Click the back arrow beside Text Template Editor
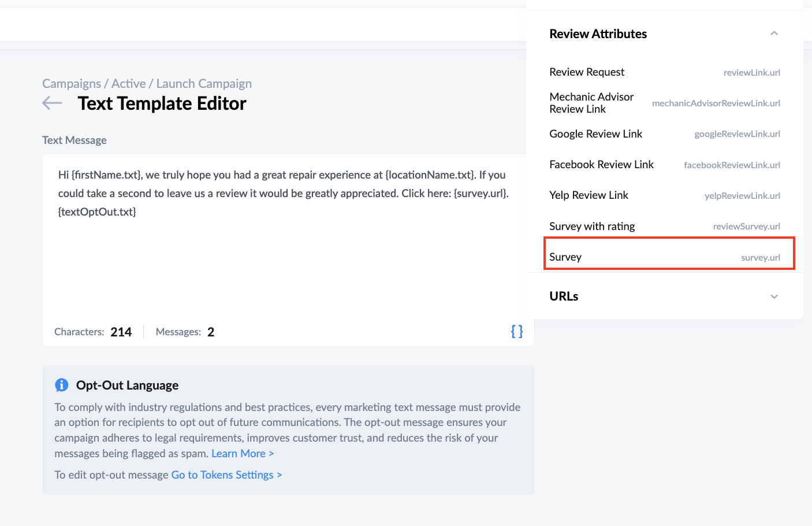This screenshot has width=812, height=526. [51, 103]
